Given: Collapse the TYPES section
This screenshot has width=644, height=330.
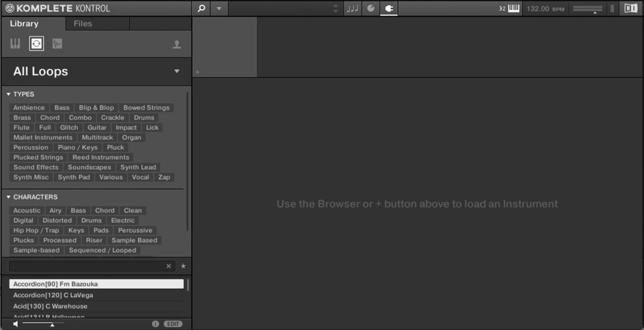Looking at the screenshot, I should pyautogui.click(x=8, y=94).
